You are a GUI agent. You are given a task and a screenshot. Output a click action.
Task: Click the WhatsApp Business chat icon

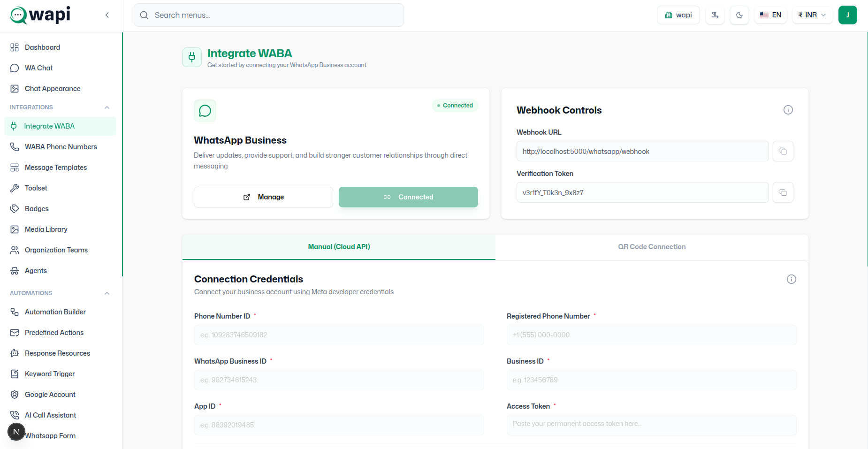point(205,111)
